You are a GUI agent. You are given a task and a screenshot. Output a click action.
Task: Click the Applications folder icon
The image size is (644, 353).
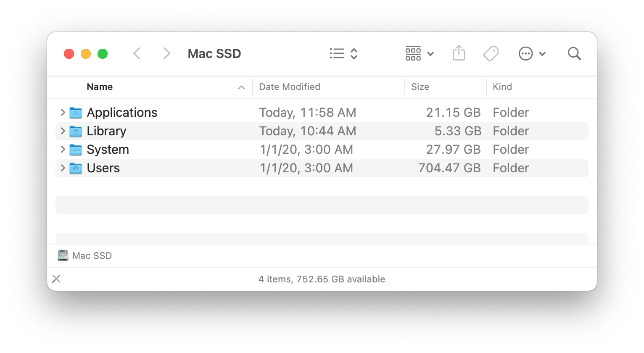pos(76,113)
